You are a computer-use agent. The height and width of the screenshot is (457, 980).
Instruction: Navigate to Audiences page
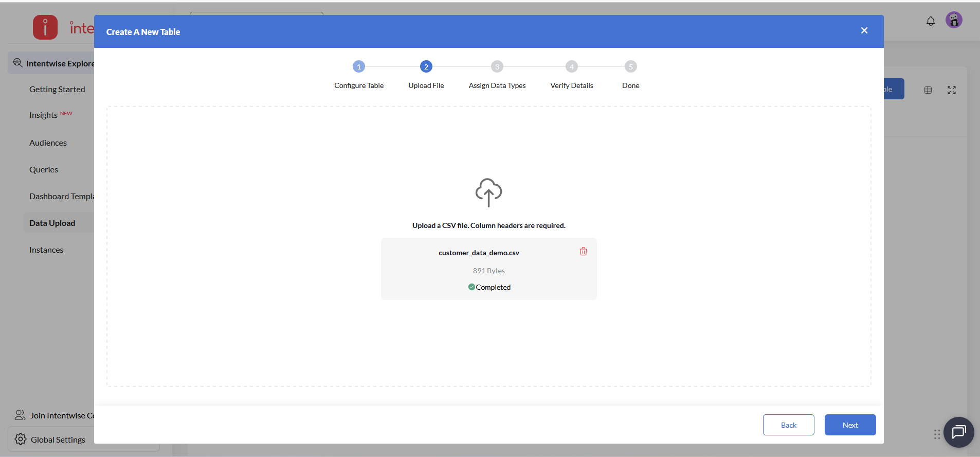click(48, 143)
